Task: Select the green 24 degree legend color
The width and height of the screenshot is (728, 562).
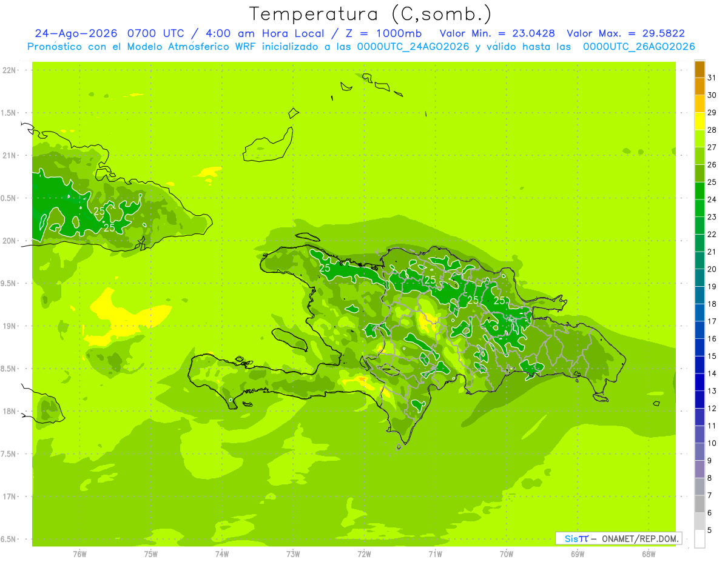Action: pos(699,192)
